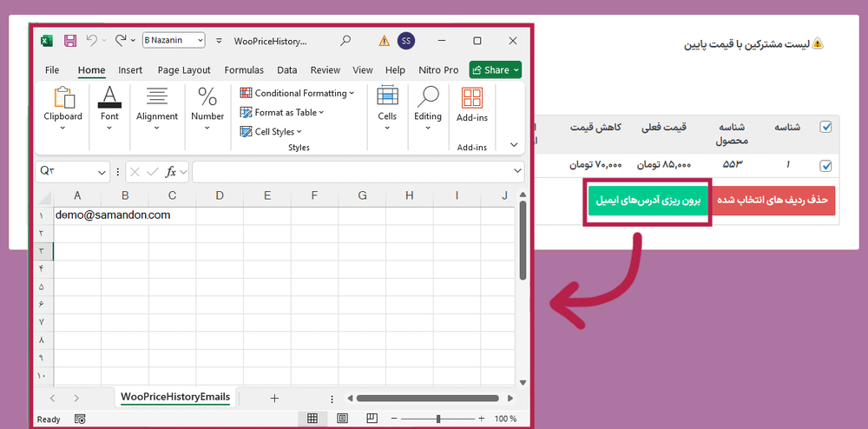Screen dimensions: 868x429
Task: Switch to the Data tab
Action: pos(286,69)
